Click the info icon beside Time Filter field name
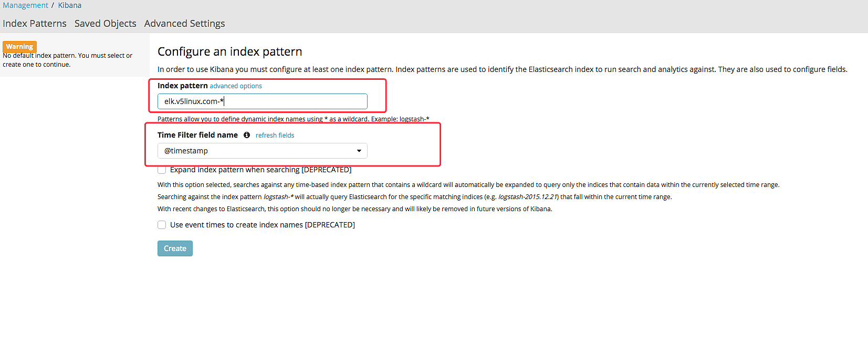The width and height of the screenshot is (868, 364). (x=247, y=135)
